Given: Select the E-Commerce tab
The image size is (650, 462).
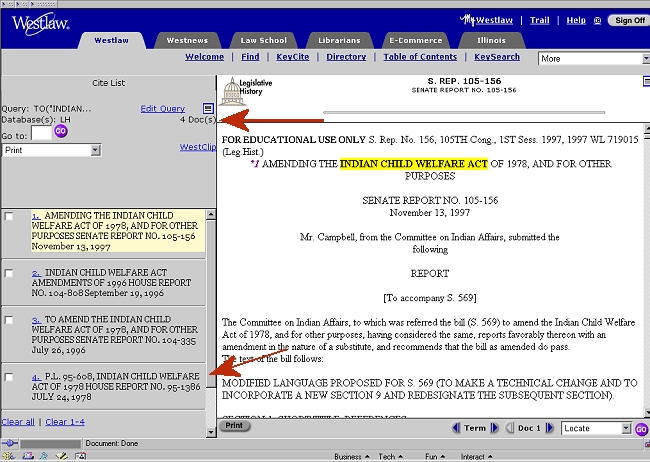Looking at the screenshot, I should (416, 40).
